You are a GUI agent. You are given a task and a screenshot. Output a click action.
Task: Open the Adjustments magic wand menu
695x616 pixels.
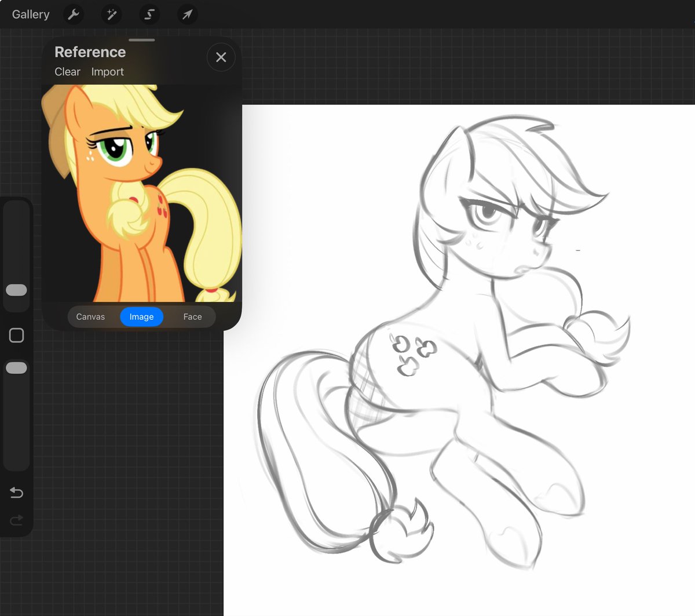point(111,14)
